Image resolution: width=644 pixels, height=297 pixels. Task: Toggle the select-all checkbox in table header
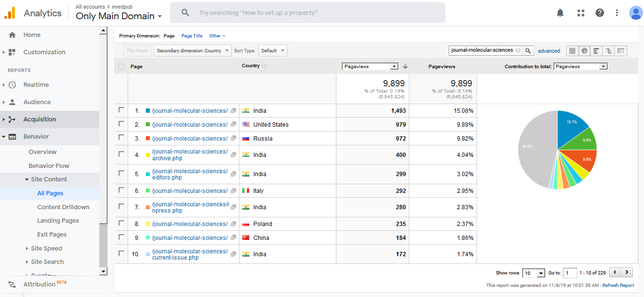121,67
